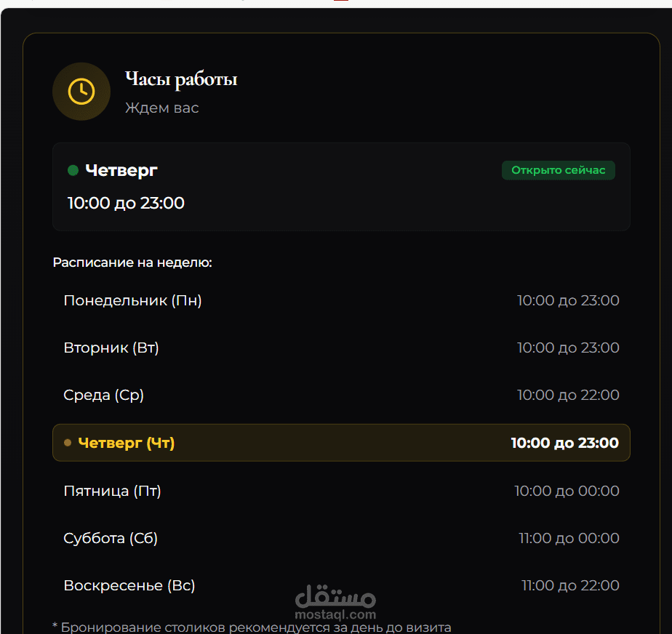Click Friday's hours 10:00 до 00:00
The height and width of the screenshot is (634, 672).
567,491
